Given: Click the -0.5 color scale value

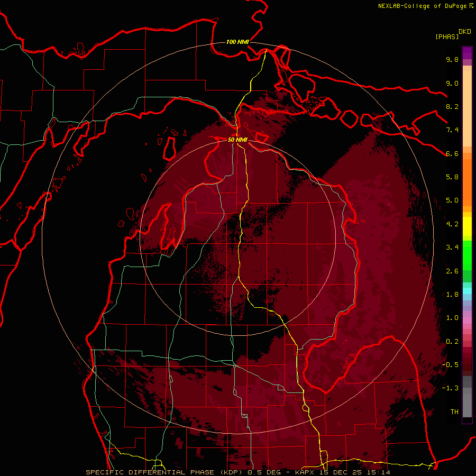Looking at the screenshot, I should [450, 365].
